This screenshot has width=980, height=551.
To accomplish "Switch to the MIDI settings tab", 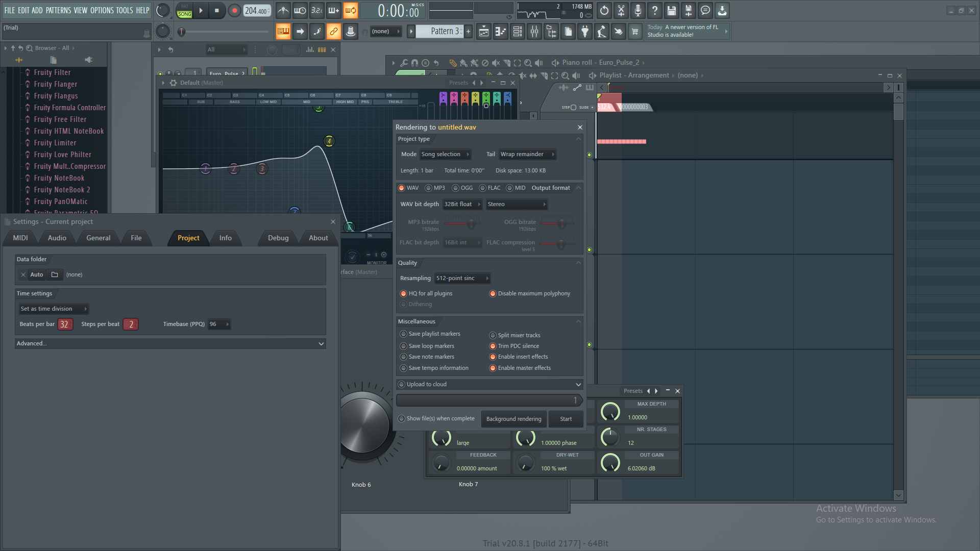I will tap(20, 238).
